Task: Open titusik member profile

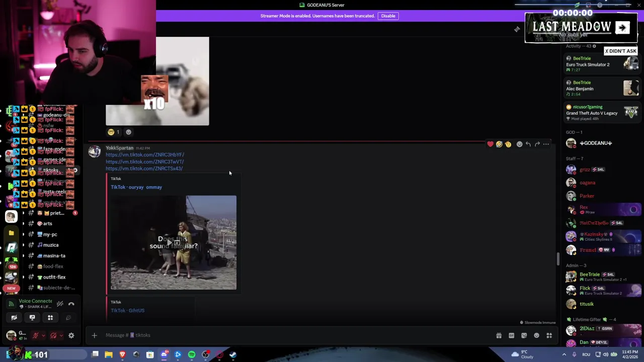Action: click(602, 304)
